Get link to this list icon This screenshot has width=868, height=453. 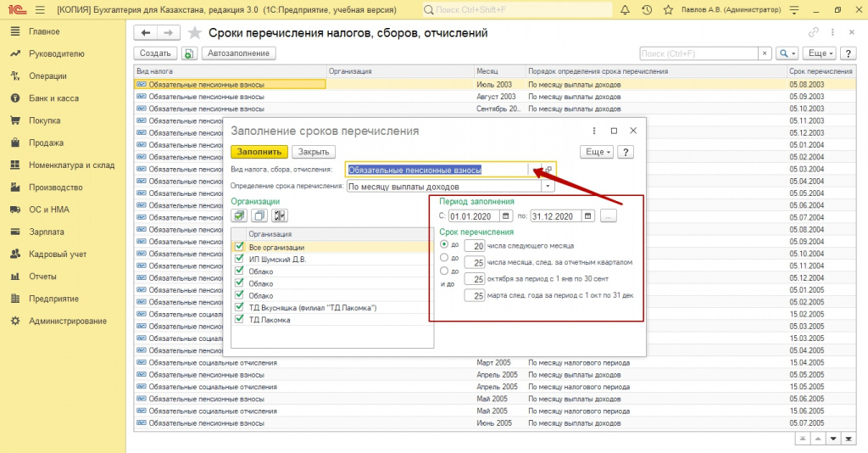tap(813, 33)
